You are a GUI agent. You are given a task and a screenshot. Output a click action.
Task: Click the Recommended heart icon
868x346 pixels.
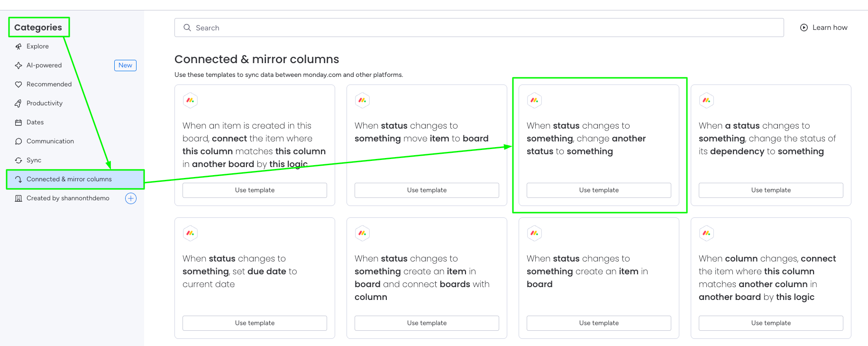click(18, 84)
